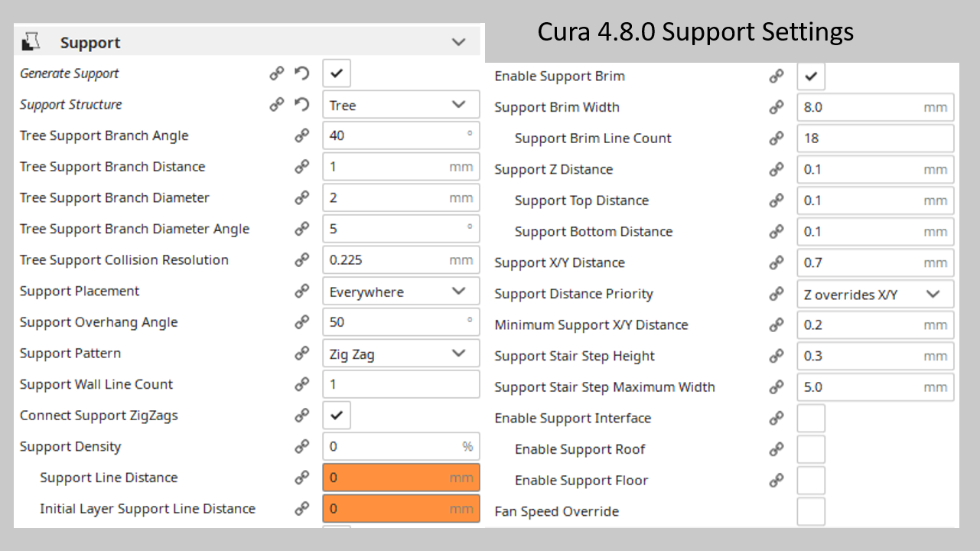Viewport: 980px width, 551px height.
Task: Tick the Fan Speed Override checkbox
Action: (x=811, y=511)
